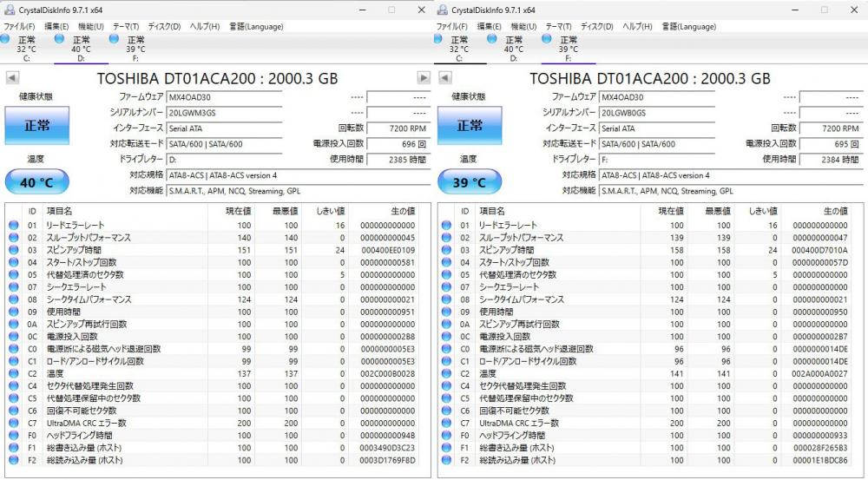Click status icon for リードエラーレート in left window
This screenshot has height=480, width=868.
click(x=14, y=226)
